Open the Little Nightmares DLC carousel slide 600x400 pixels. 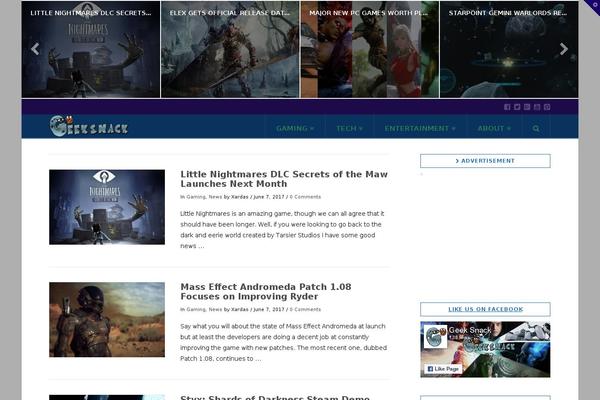91,49
